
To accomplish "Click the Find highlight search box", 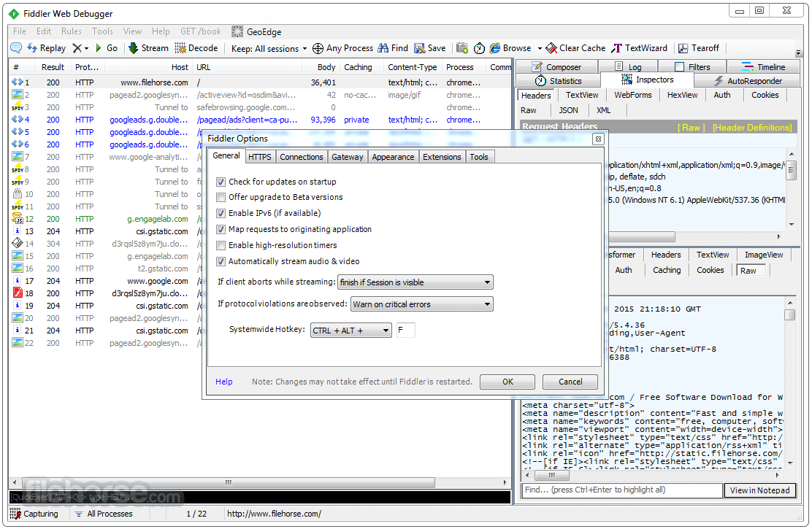I will click(622, 490).
